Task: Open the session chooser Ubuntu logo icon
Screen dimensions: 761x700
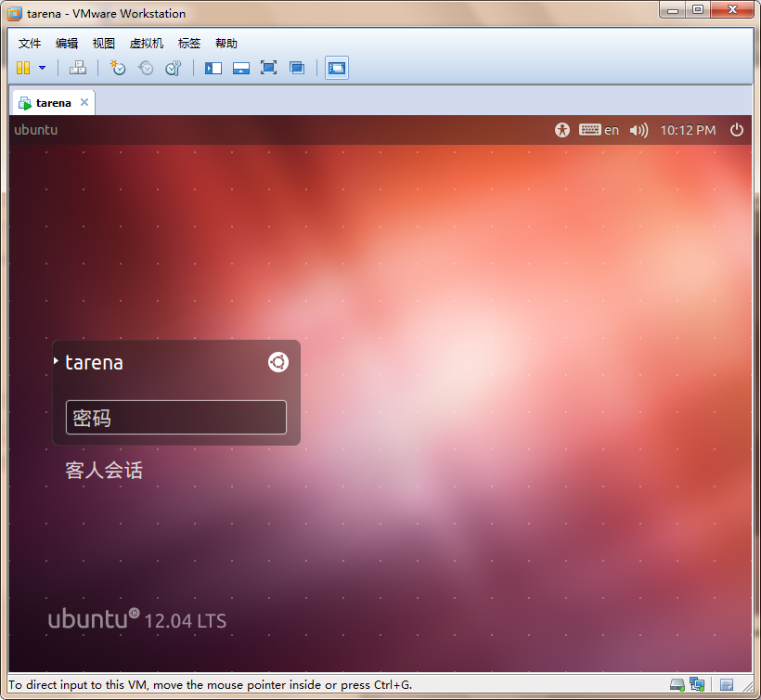Action: [278, 362]
